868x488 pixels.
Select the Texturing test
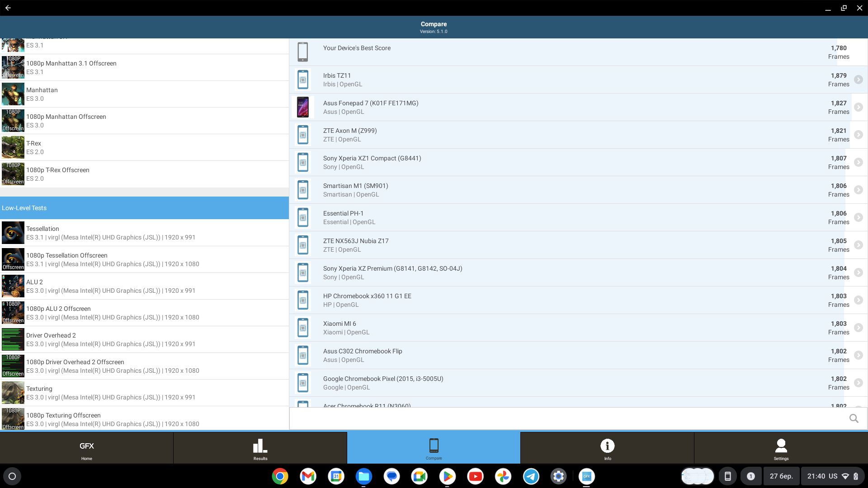pos(144,393)
